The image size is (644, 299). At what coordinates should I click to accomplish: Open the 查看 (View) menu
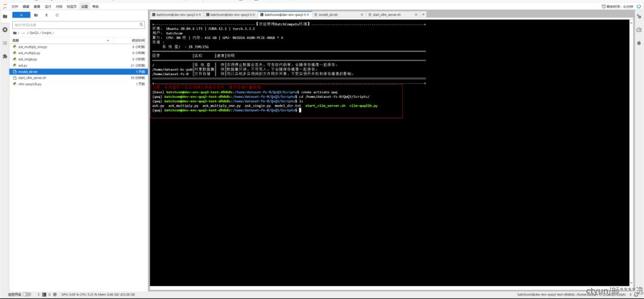pyautogui.click(x=37, y=6)
